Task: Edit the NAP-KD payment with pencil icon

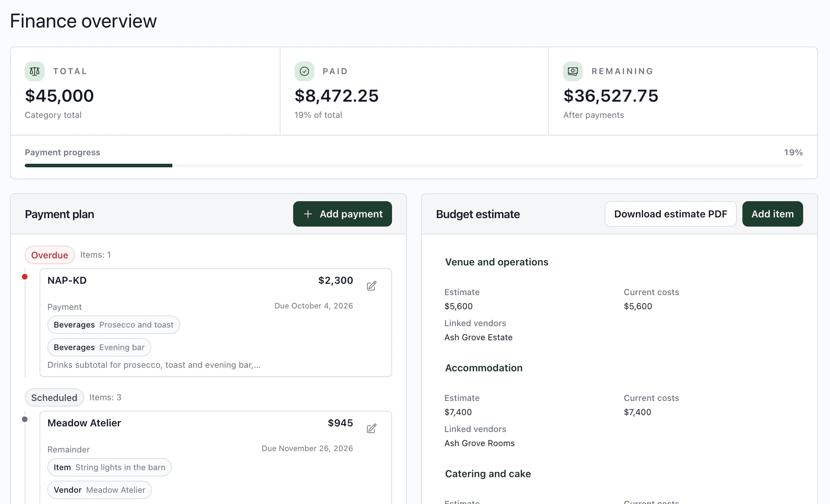Action: tap(371, 286)
